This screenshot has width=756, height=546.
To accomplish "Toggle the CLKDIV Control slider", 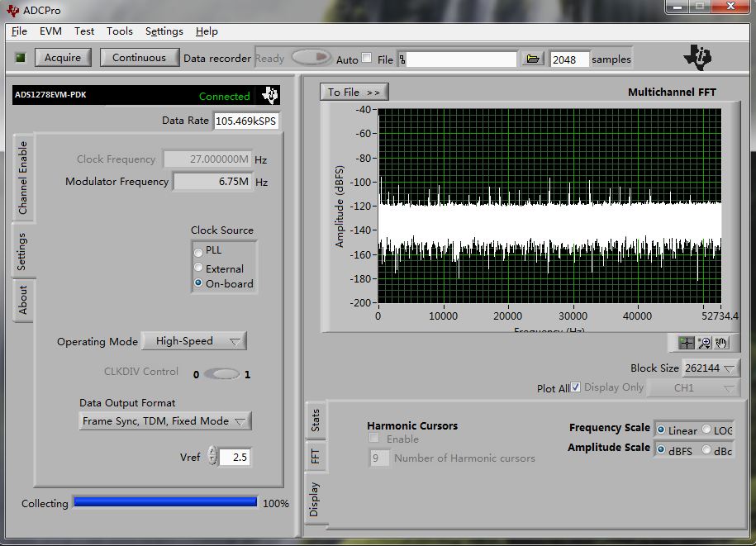I will (x=221, y=374).
